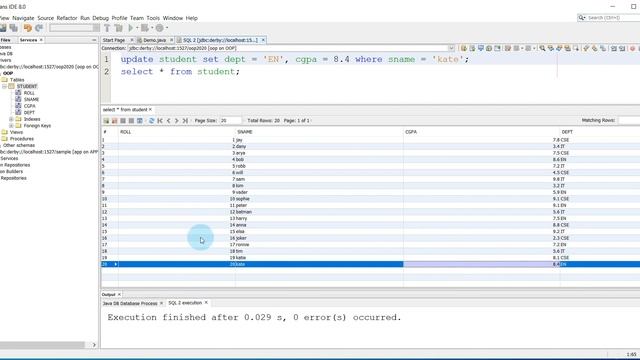The width and height of the screenshot is (640, 360).
Task: Go to first page of results
Action: (x=160, y=121)
